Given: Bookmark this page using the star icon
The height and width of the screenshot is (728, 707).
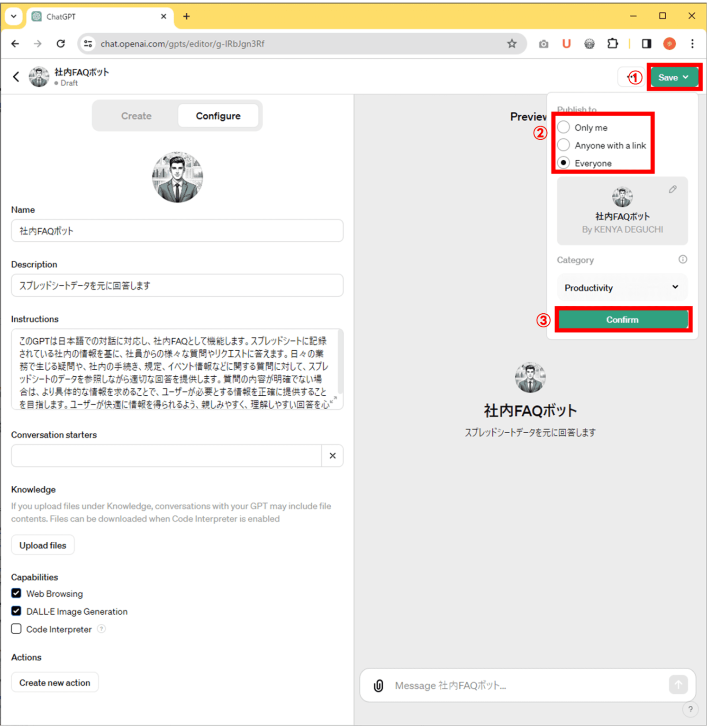Looking at the screenshot, I should [x=512, y=44].
